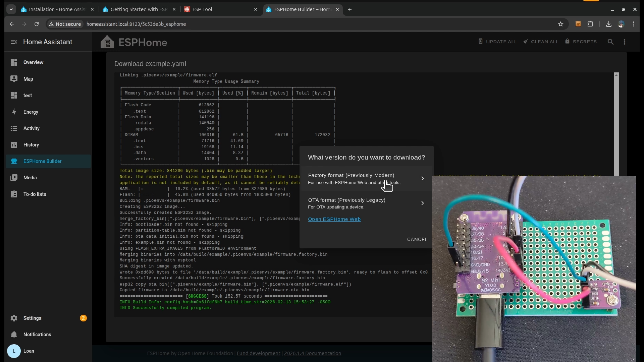Click the Settings notification badge 2
This screenshot has width=644, height=362.
pos(83,318)
